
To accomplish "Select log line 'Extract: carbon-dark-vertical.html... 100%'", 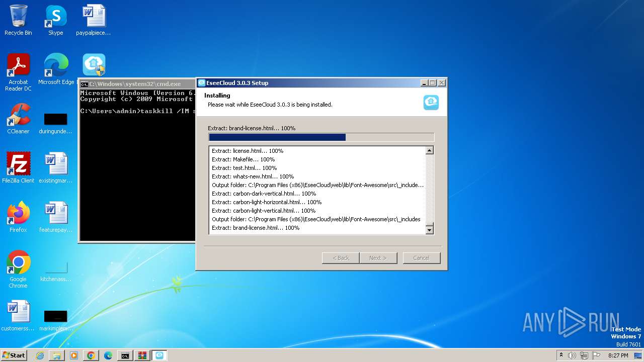I will [x=264, y=194].
